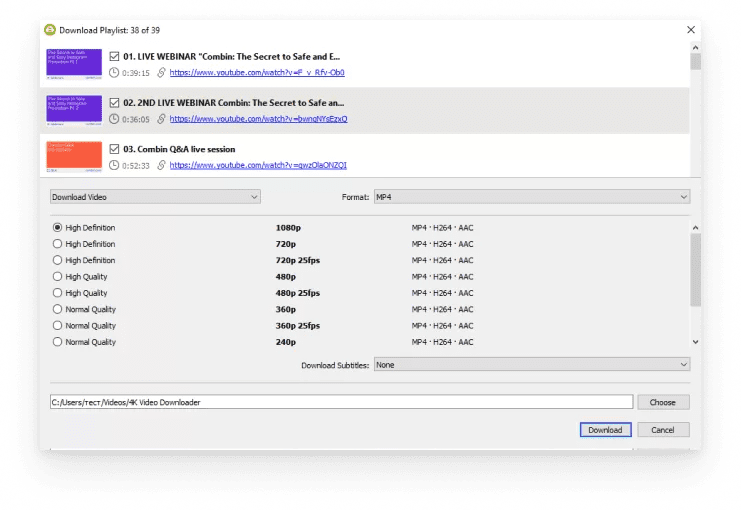Choose the Normal Quality 240p option
This screenshot has width=742, height=510.
coord(58,342)
